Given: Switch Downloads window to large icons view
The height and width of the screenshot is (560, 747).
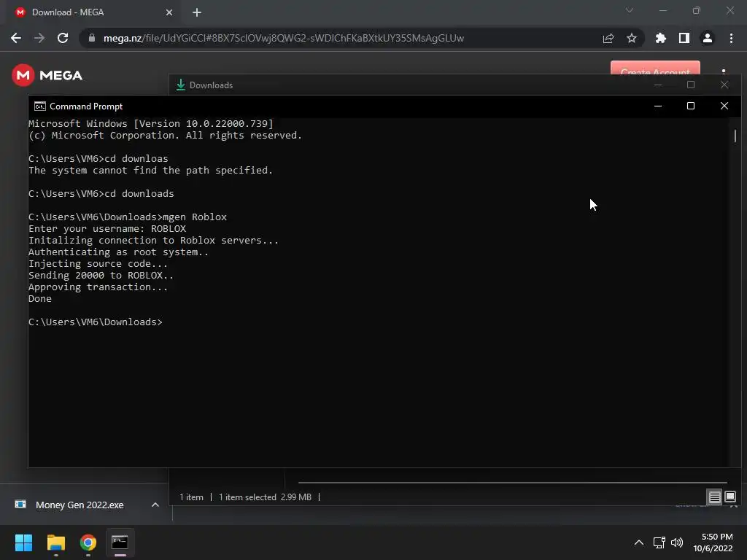Looking at the screenshot, I should coord(729,497).
